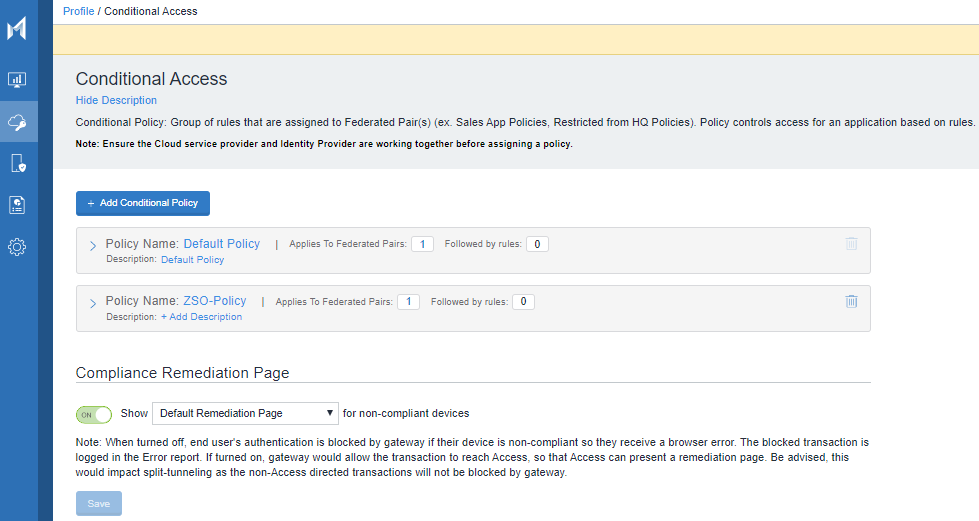Open the reports list icon in sidebar

click(17, 205)
